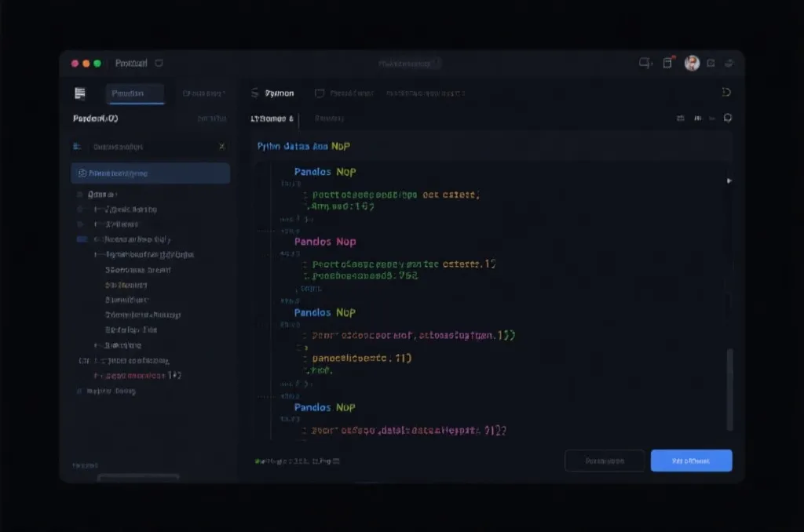Image resolution: width=804 pixels, height=532 pixels.
Task: Click the folder icon next to the avatar
Action: tap(711, 63)
